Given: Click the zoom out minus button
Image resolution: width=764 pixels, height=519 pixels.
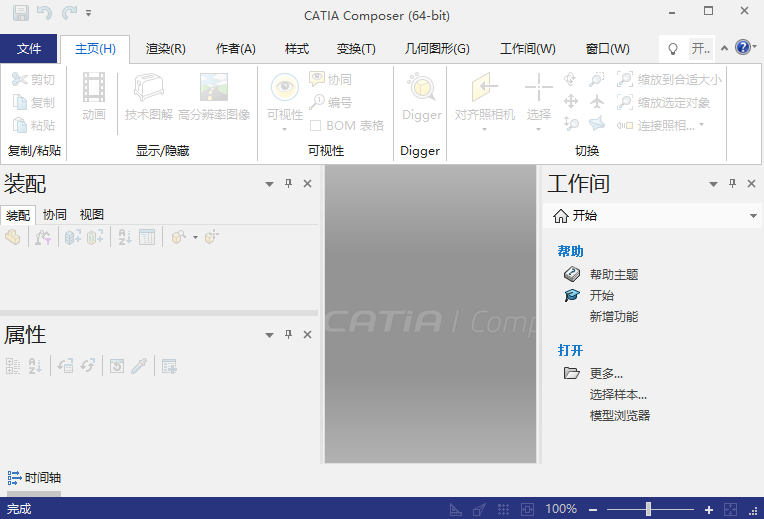Looking at the screenshot, I should click(x=593, y=510).
